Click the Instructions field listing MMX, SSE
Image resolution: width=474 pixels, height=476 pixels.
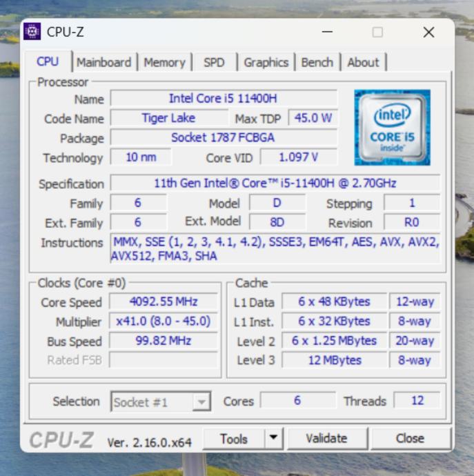click(275, 248)
